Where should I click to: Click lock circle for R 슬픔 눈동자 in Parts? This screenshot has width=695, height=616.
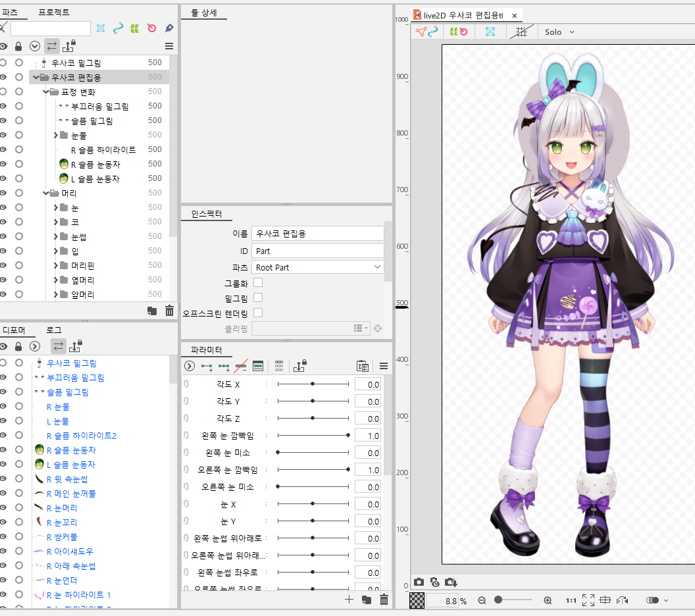pyautogui.click(x=19, y=164)
